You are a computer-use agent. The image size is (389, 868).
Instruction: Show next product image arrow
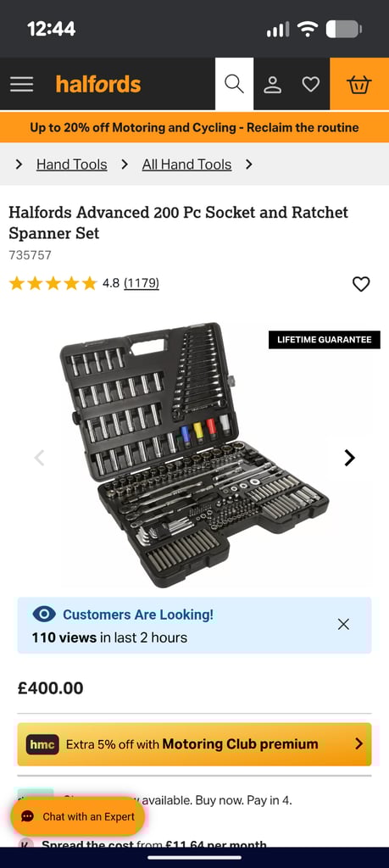(349, 458)
